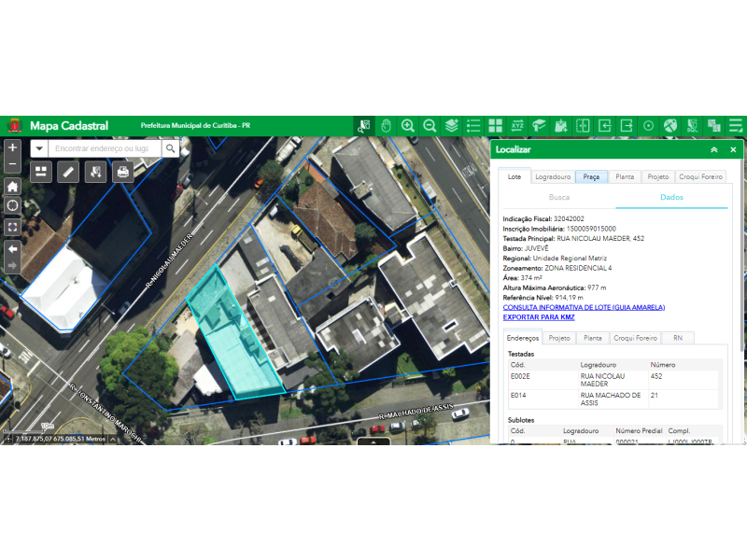Image resolution: width=747 pixels, height=560 pixels.
Task: Open the graduation cap tool
Action: pyautogui.click(x=539, y=126)
